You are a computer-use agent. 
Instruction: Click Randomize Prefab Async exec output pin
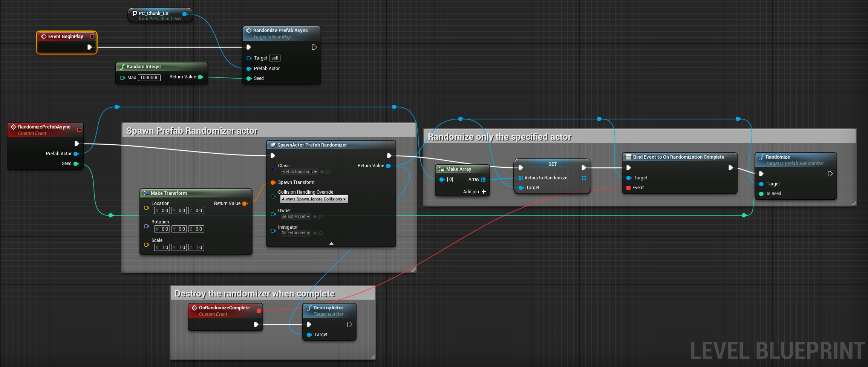[314, 47]
